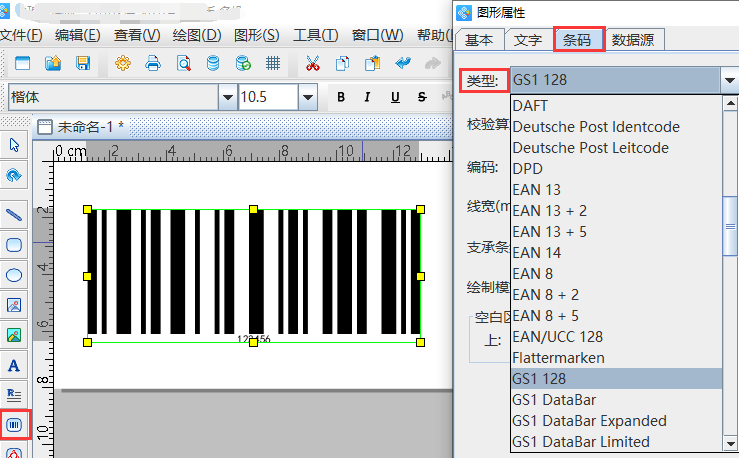Click the Copy icon

coord(343,63)
